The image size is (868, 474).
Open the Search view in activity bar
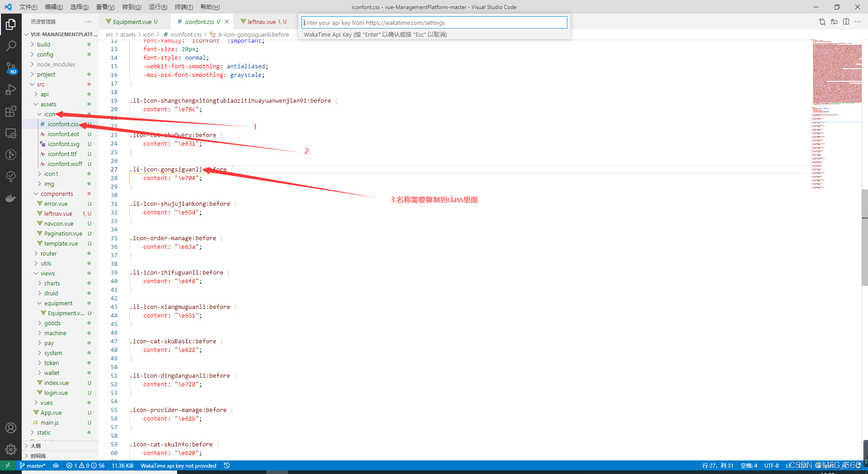pos(11,46)
